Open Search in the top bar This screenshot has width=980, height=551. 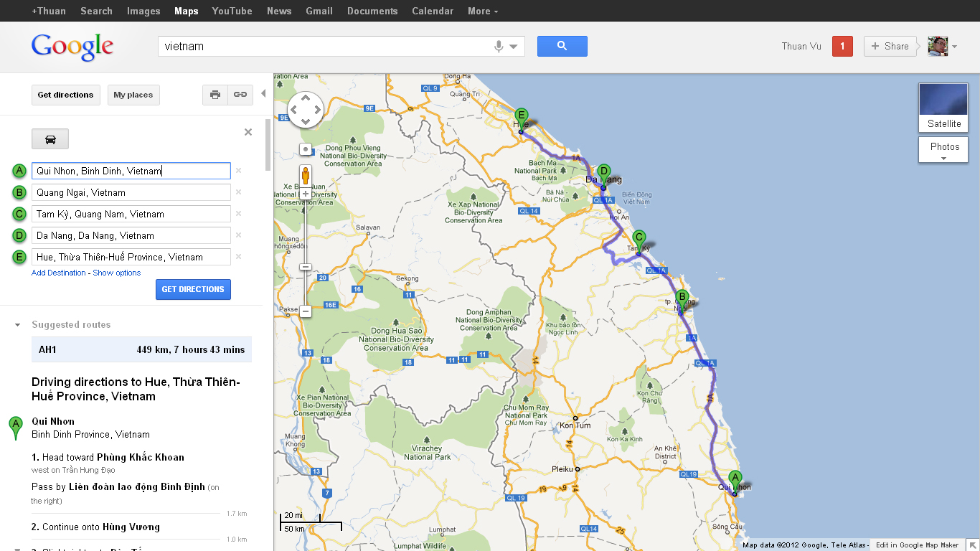pyautogui.click(x=96, y=11)
